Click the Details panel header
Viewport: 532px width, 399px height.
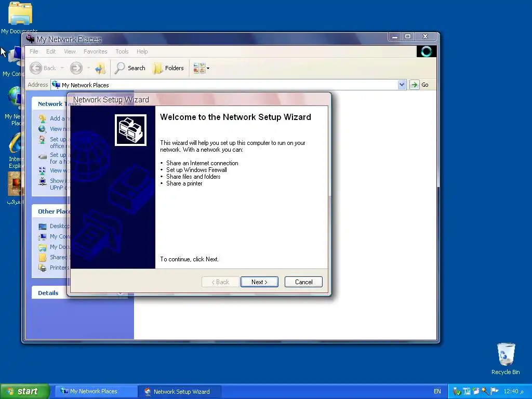click(49, 293)
